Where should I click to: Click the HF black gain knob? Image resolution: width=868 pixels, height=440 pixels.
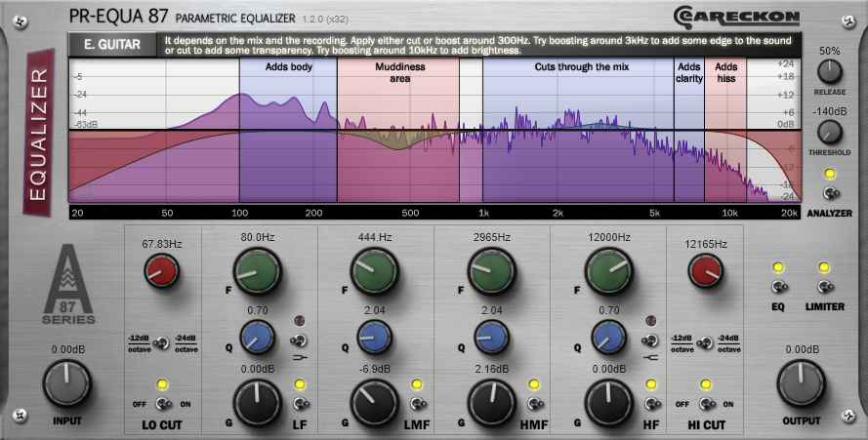pos(609,402)
